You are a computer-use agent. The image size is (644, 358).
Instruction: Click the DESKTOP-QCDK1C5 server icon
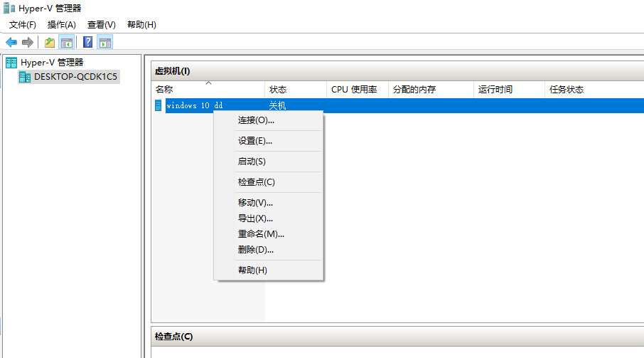(x=25, y=77)
